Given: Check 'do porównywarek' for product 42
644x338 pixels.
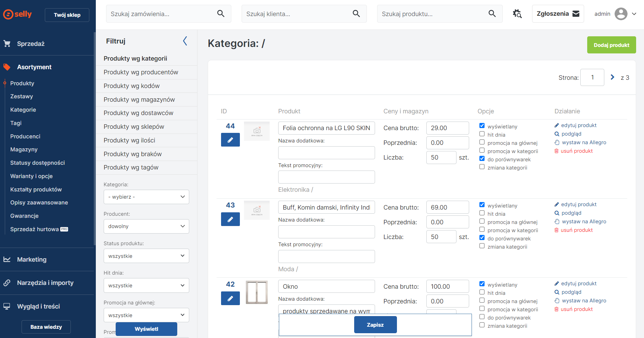Looking at the screenshot, I should pos(482,317).
